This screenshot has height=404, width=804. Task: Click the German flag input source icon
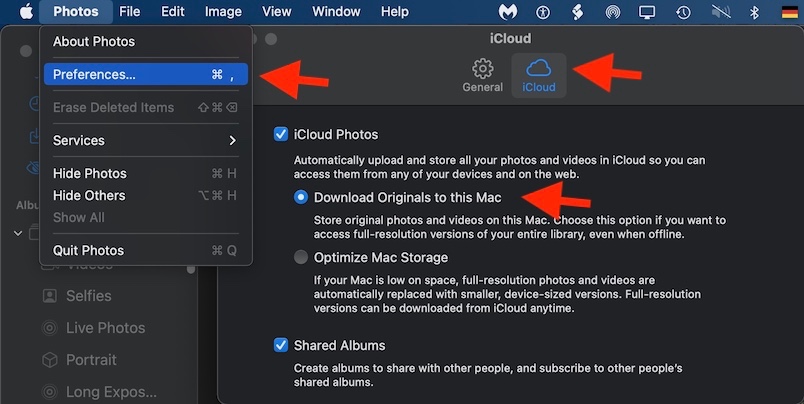point(789,12)
